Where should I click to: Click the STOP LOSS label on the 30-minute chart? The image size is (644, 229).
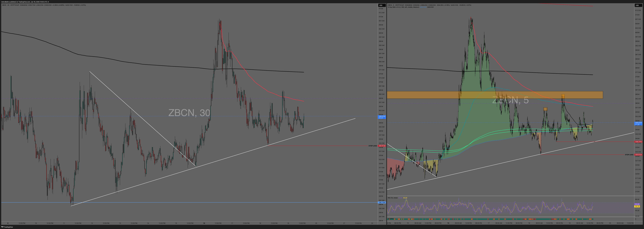click(x=372, y=146)
